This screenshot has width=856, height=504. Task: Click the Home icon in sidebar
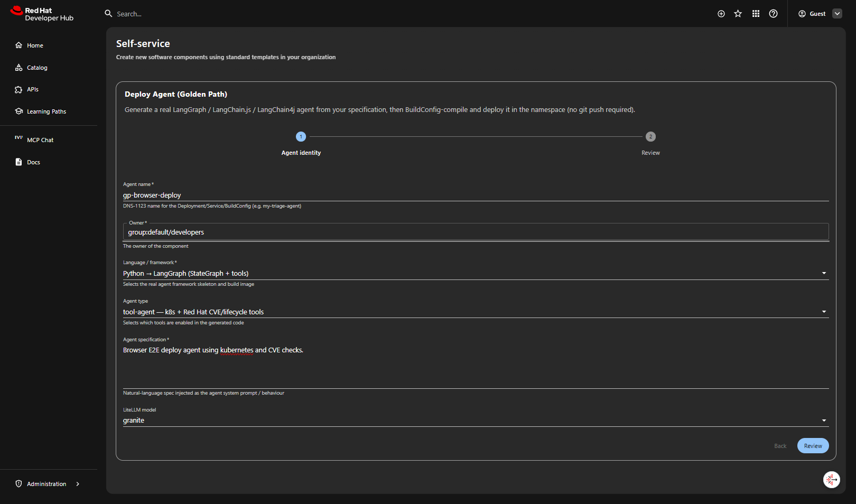pyautogui.click(x=19, y=45)
